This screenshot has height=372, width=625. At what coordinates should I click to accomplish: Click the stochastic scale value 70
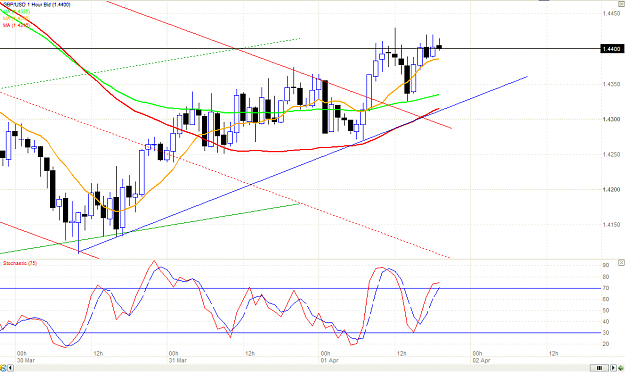(606, 288)
